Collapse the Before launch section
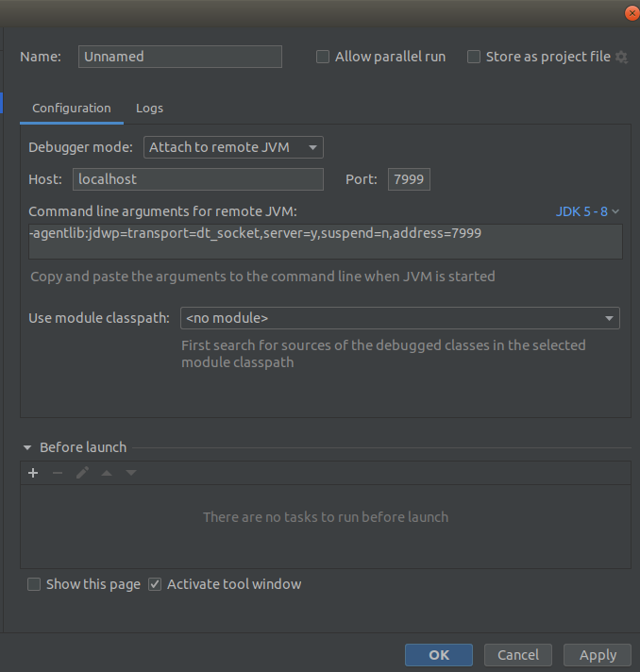The height and width of the screenshot is (672, 640). [x=27, y=447]
